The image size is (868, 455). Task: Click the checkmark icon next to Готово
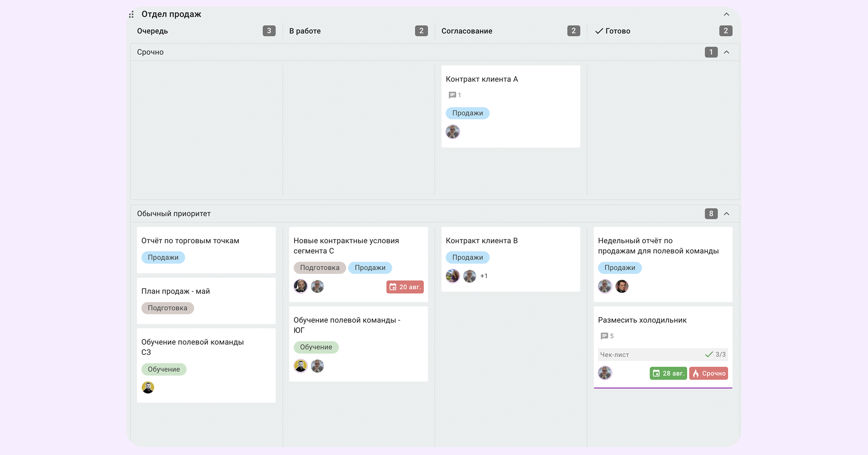(599, 31)
